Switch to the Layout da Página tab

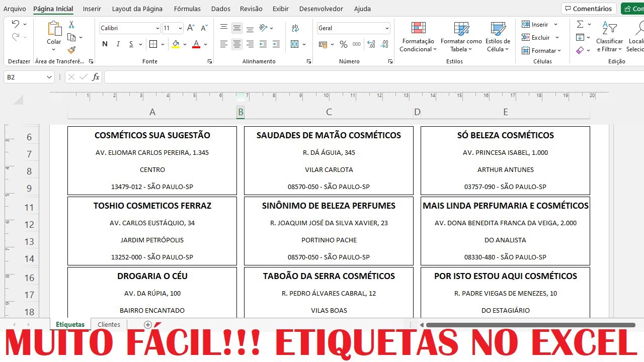(x=137, y=9)
